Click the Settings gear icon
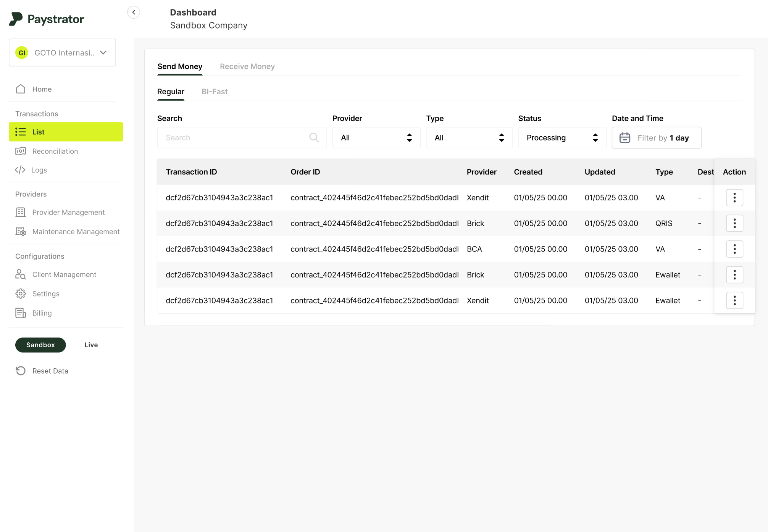Screen dimensions: 768x532 pos(21,293)
